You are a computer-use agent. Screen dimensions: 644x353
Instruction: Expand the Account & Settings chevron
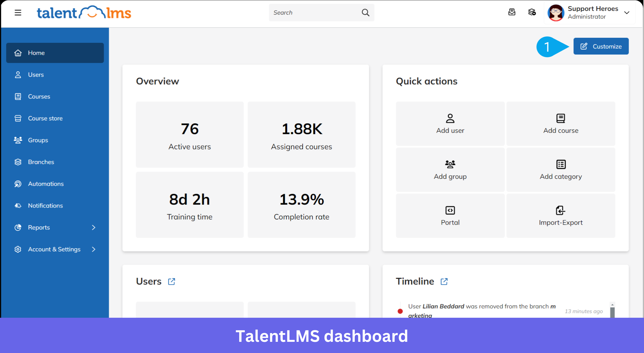(94, 249)
